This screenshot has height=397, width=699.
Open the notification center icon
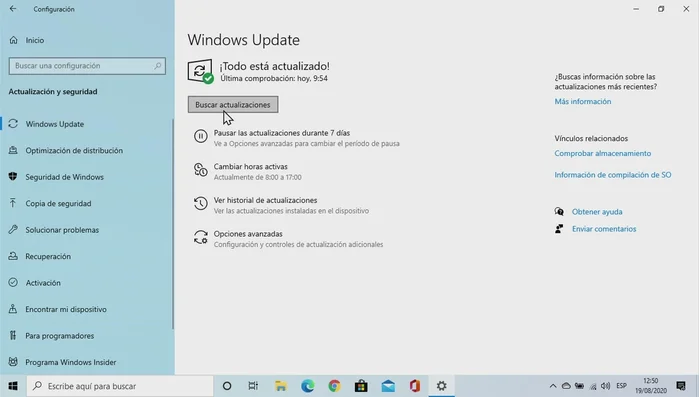681,386
